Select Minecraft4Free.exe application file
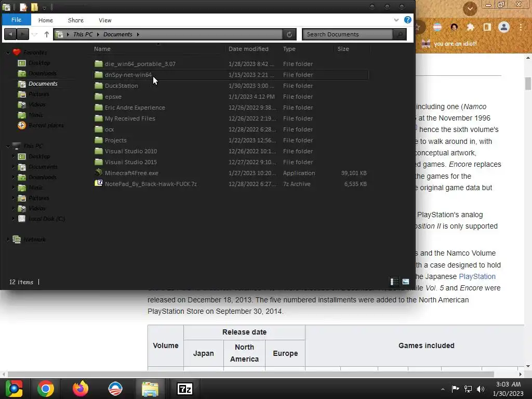Screen dimensions: 532x399 pos(231,173)
